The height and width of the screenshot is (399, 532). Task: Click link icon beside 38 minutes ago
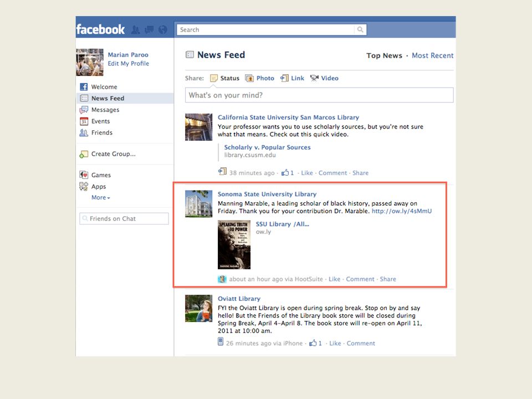(222, 171)
